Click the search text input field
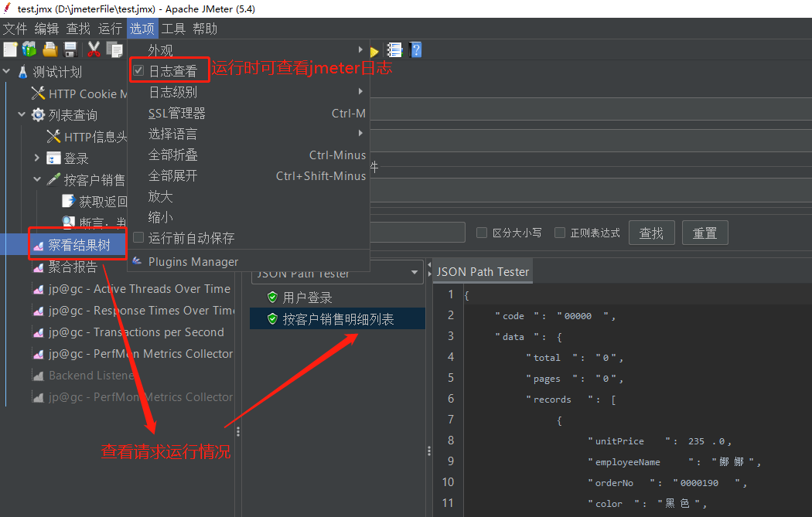This screenshot has width=812, height=517. pos(418,233)
